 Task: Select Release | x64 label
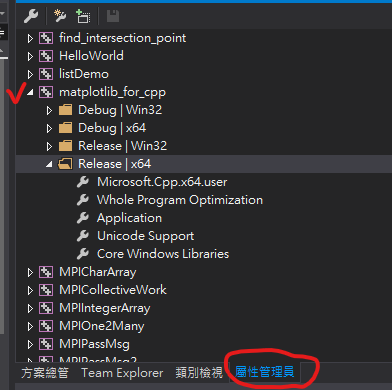tap(114, 164)
